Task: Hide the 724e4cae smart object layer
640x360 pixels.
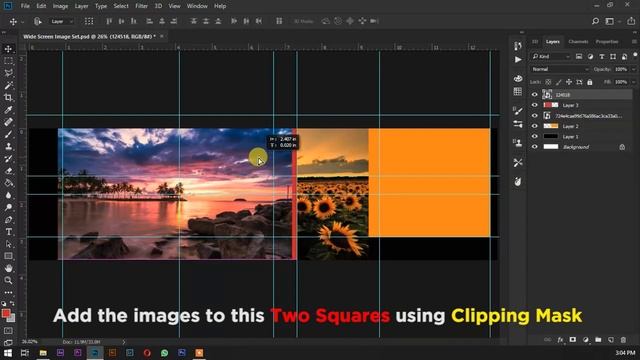Action: pyautogui.click(x=535, y=116)
